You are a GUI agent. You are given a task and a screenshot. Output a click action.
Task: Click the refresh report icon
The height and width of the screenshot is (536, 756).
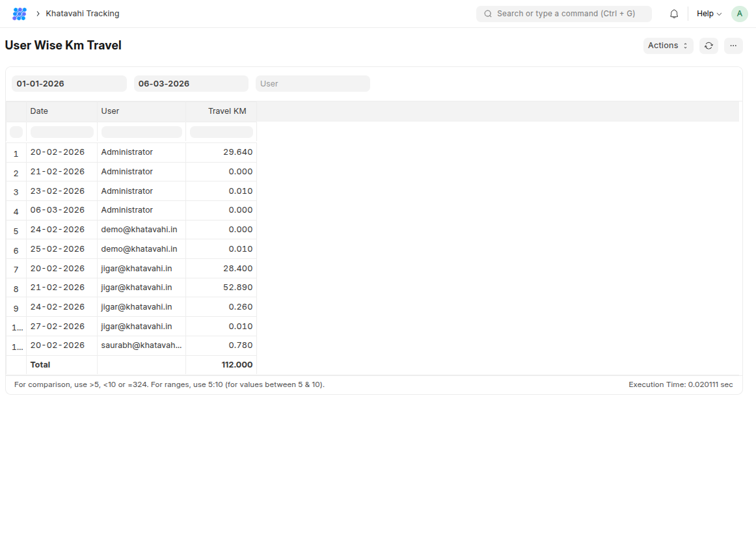tap(709, 46)
